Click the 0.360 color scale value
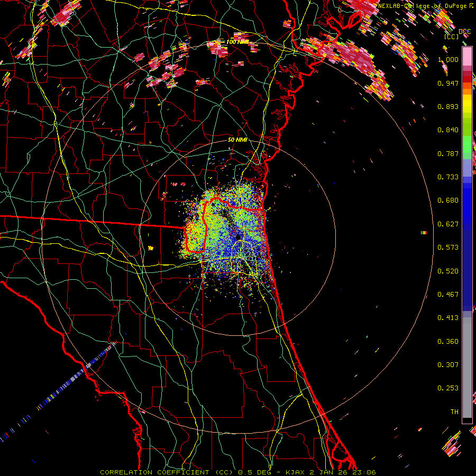476x476 pixels. point(448,342)
